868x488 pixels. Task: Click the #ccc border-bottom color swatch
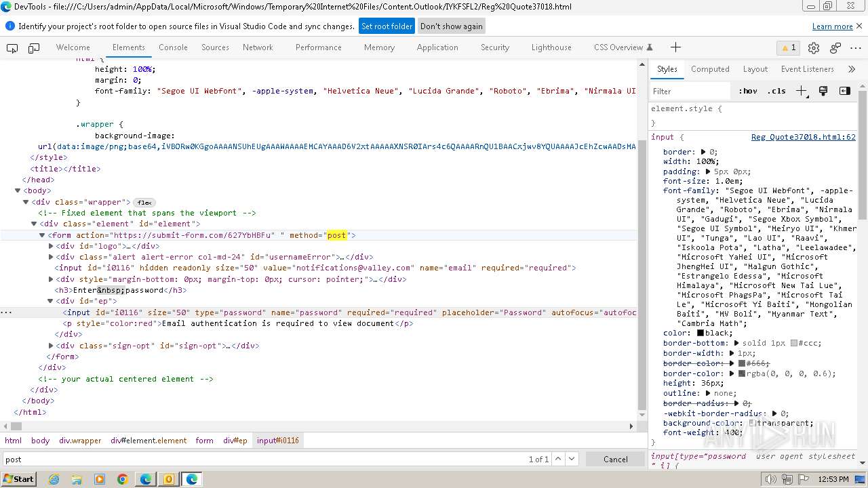(x=793, y=344)
